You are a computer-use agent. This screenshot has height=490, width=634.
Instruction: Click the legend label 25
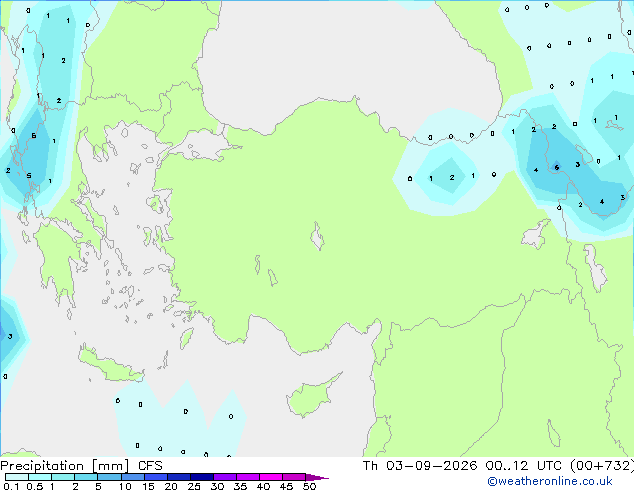[194, 486]
